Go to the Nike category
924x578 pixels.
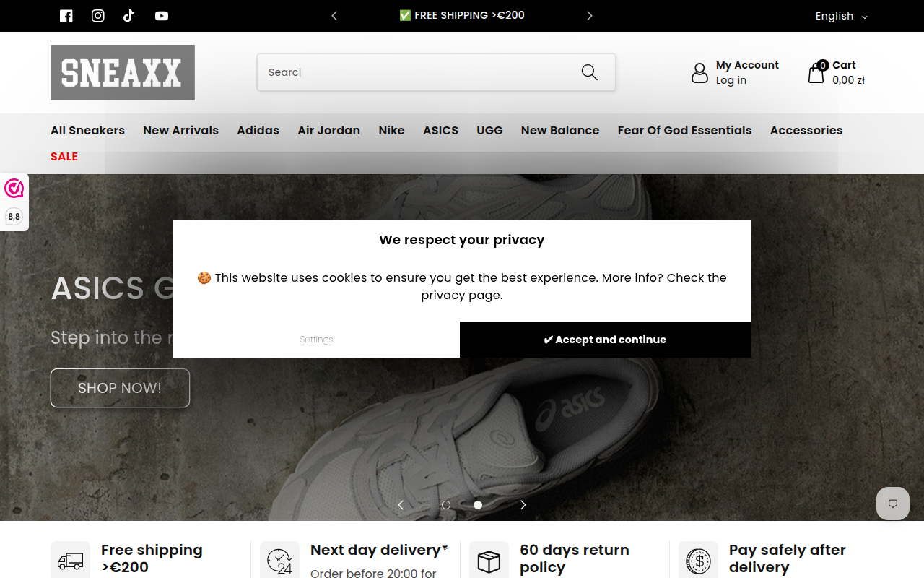(391, 131)
